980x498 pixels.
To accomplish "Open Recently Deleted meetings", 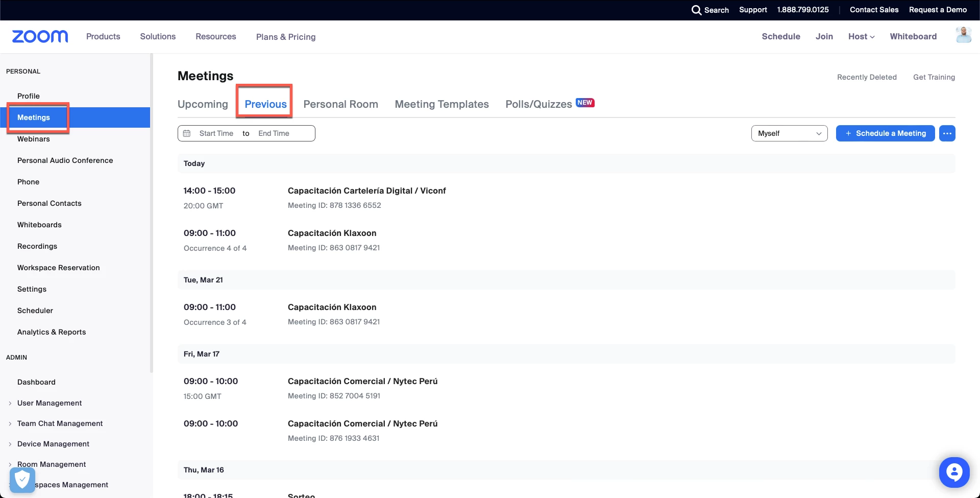I will click(867, 77).
